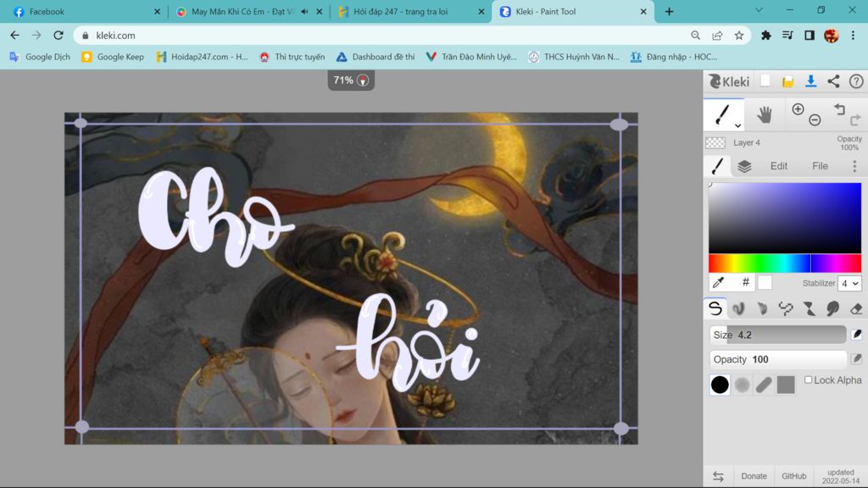
Task: Click the Kleki logo
Action: coord(729,81)
